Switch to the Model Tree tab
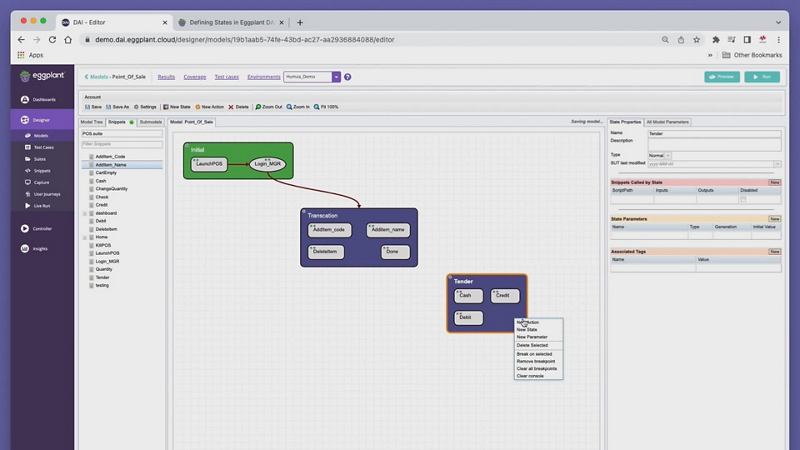This screenshot has width=800, height=450. 92,122
